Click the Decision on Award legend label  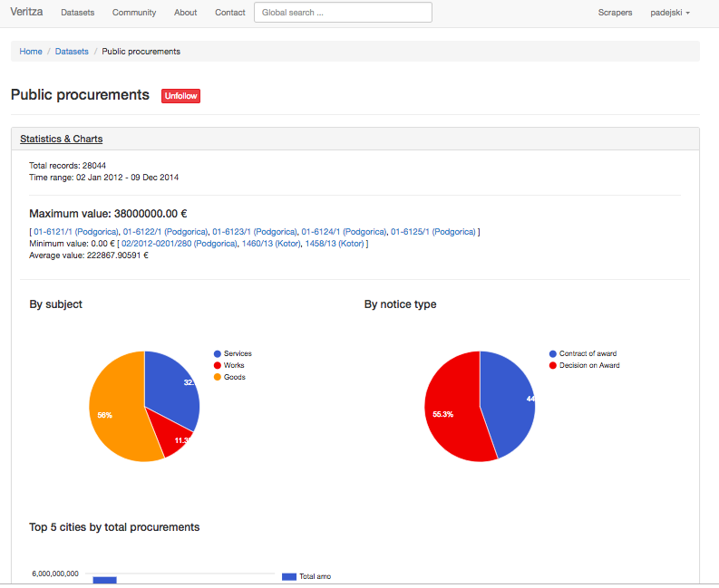coord(589,365)
